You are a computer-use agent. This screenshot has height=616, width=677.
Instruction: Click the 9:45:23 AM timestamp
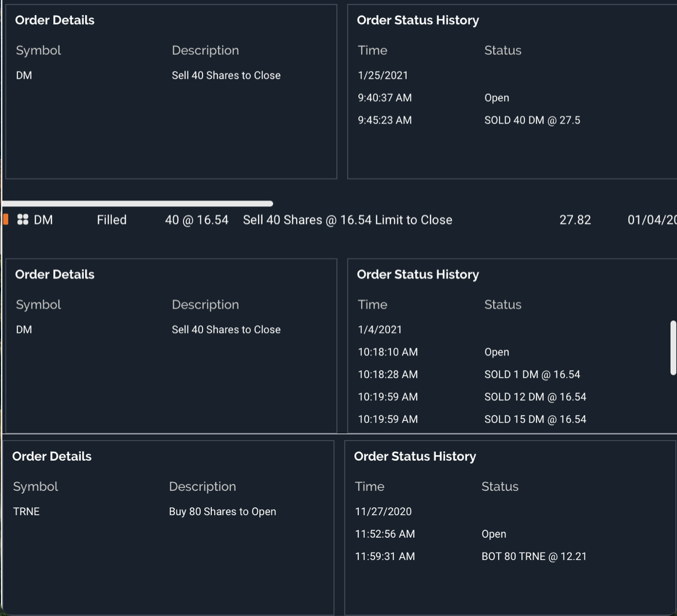pos(385,120)
